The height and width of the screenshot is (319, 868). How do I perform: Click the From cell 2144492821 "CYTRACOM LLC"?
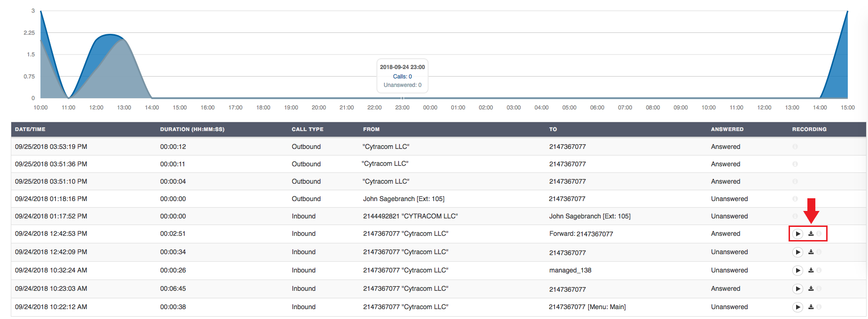click(x=411, y=216)
